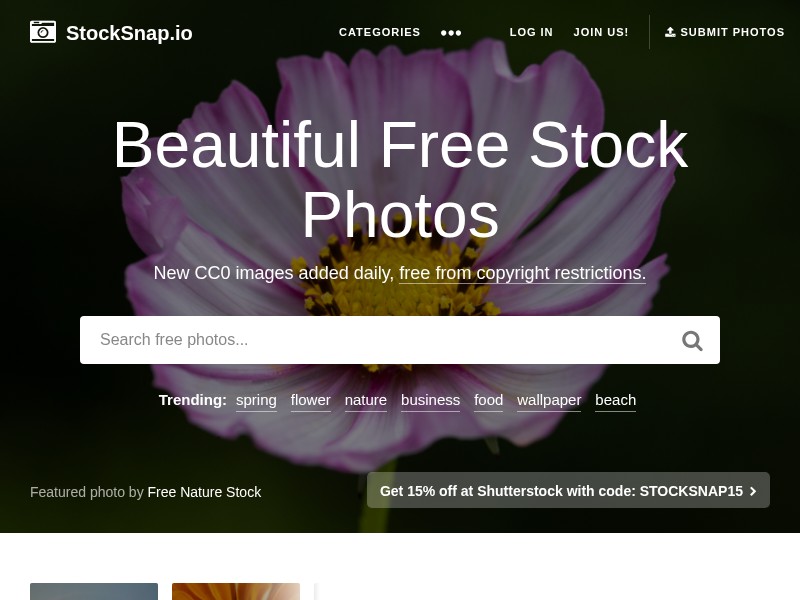
Task: Select the trending tag spring
Action: pos(256,400)
